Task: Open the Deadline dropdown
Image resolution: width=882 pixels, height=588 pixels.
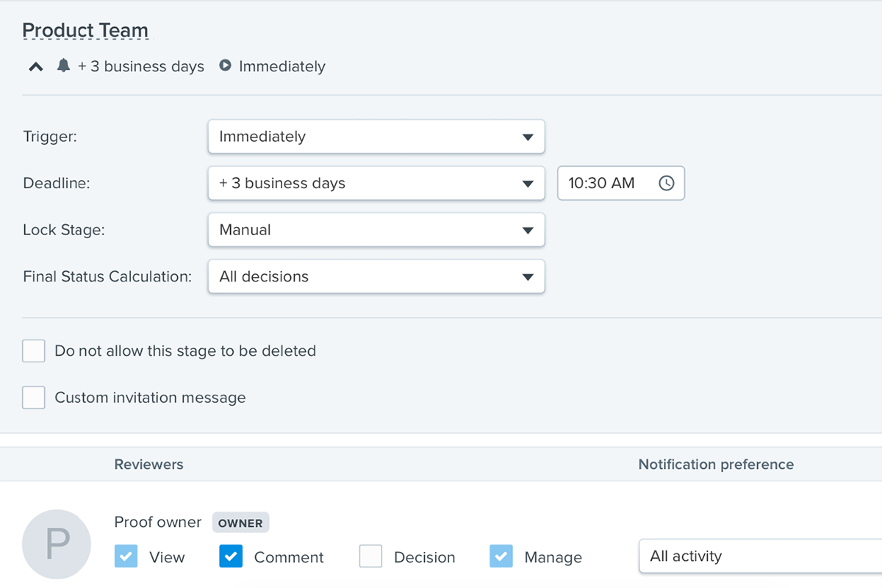Action: coord(376,184)
